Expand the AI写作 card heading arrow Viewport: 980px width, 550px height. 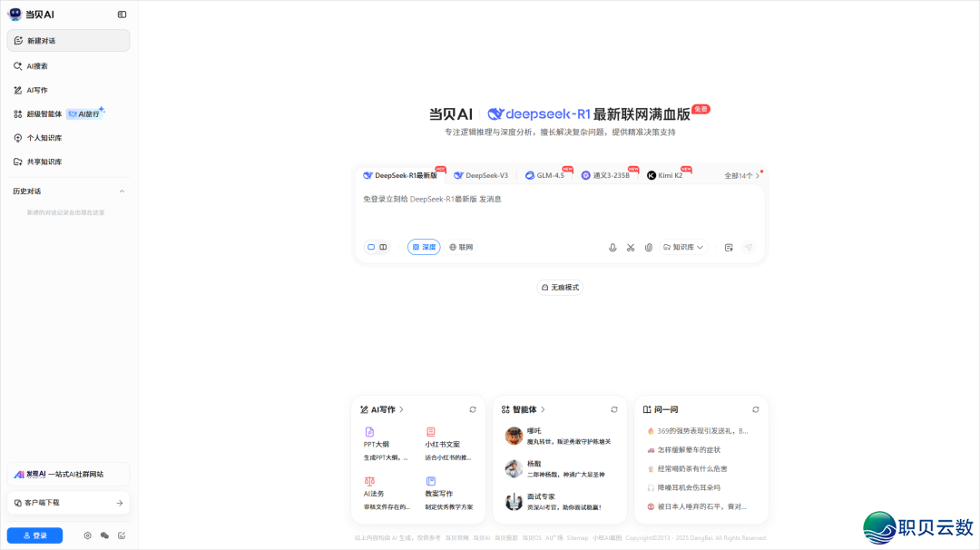point(401,410)
